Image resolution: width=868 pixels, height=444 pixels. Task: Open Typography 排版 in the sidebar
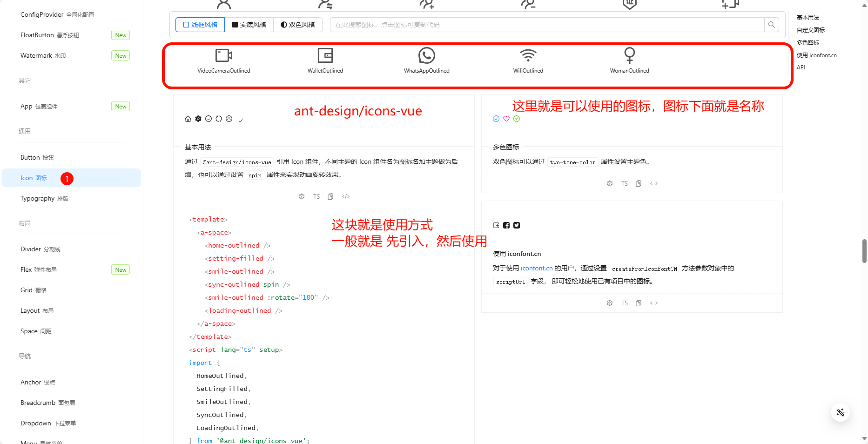point(45,198)
